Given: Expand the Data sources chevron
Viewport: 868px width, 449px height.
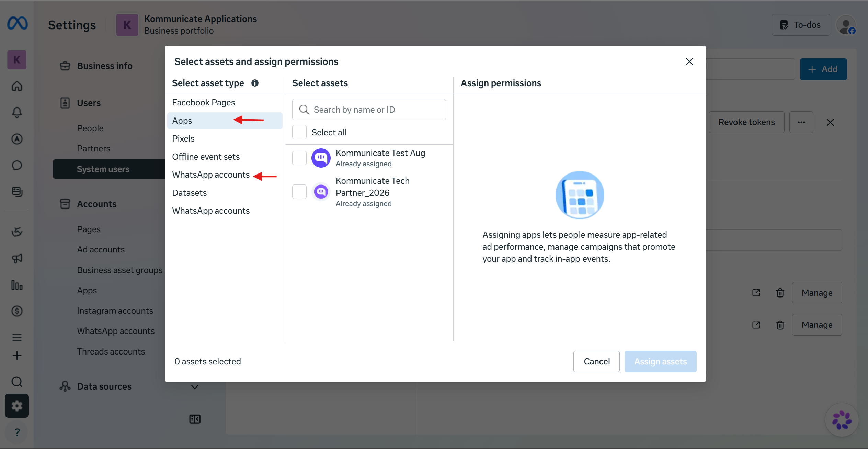Looking at the screenshot, I should tap(195, 387).
